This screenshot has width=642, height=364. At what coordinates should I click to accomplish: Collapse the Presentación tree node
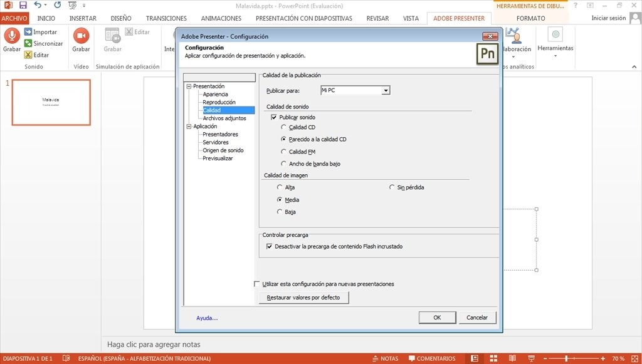coord(189,86)
